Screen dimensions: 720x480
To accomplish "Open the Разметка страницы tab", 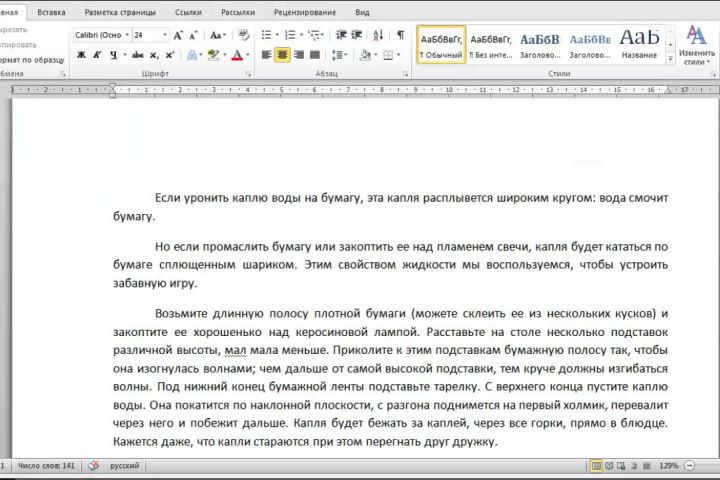I will [x=120, y=12].
